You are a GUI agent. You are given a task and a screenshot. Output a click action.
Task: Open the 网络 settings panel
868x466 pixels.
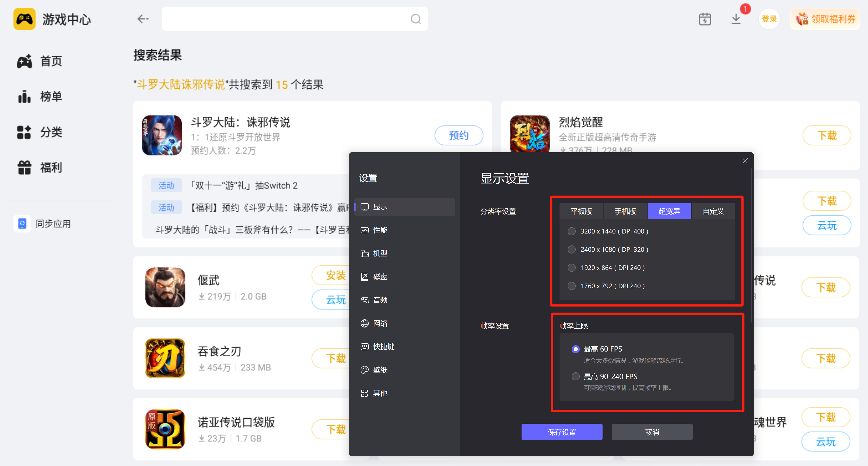point(380,323)
